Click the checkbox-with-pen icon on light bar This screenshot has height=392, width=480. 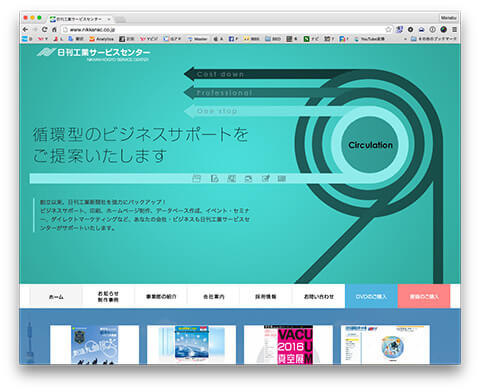pyautogui.click(x=265, y=179)
